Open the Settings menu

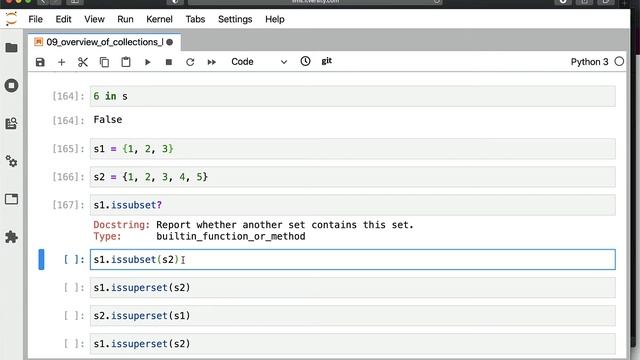coord(235,19)
